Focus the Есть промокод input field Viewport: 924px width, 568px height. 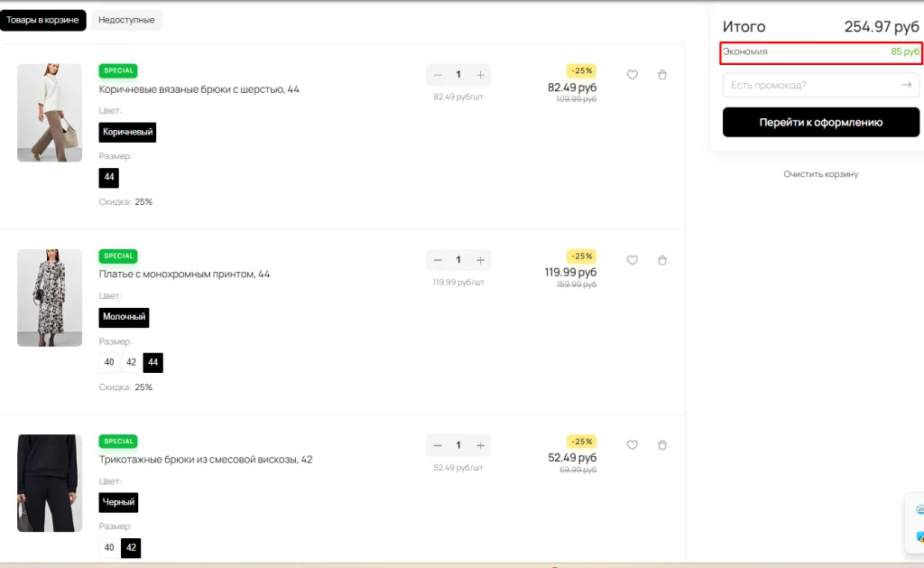[808, 85]
